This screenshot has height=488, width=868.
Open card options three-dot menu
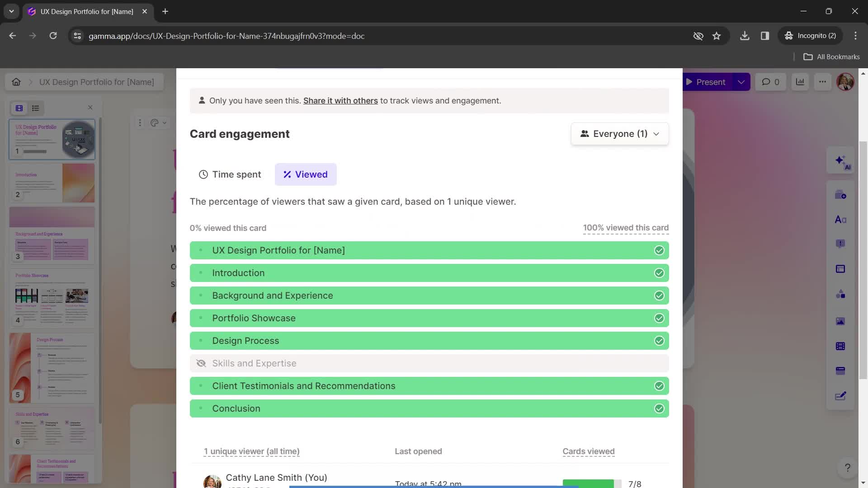pyautogui.click(x=140, y=122)
